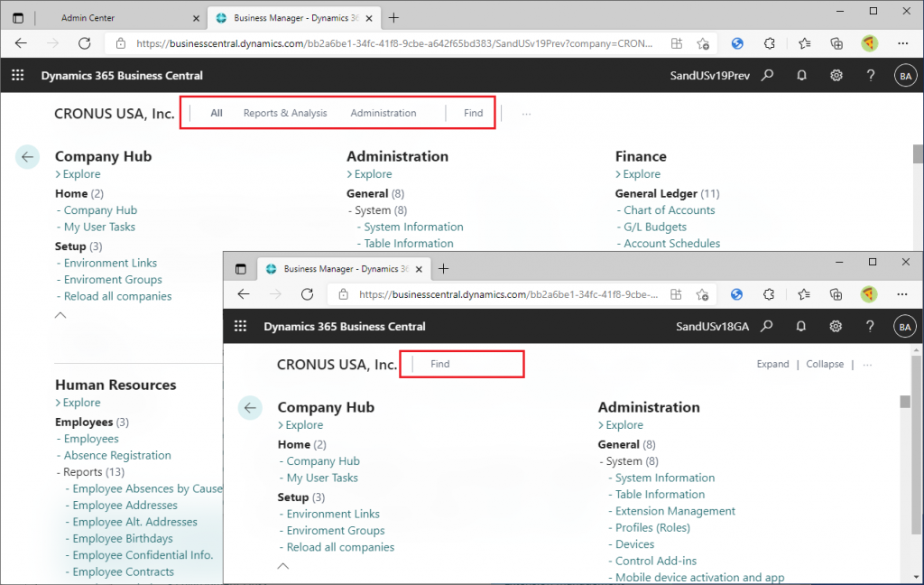The height and width of the screenshot is (585, 924).
Task: Click the Collapse link in SandUSv18GA window
Action: [x=825, y=364]
